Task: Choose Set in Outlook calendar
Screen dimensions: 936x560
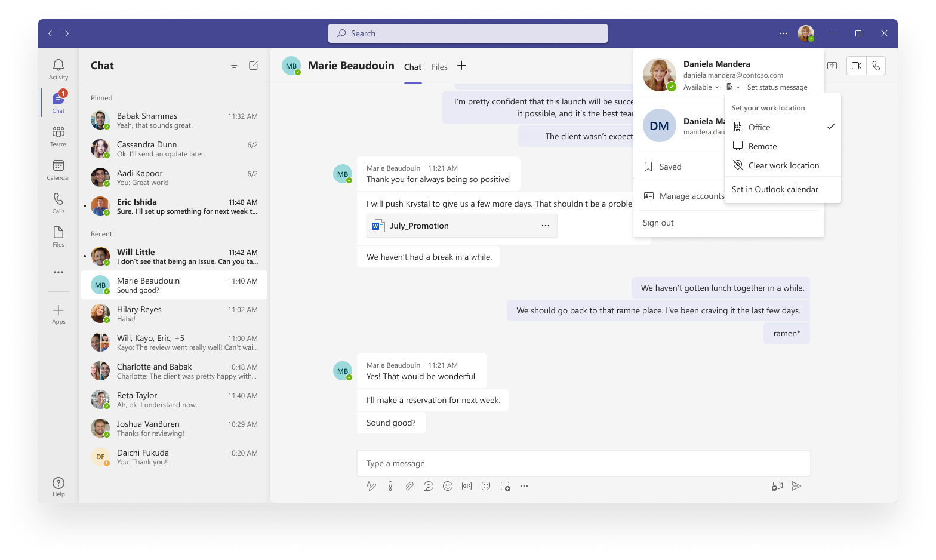Action: tap(783, 189)
